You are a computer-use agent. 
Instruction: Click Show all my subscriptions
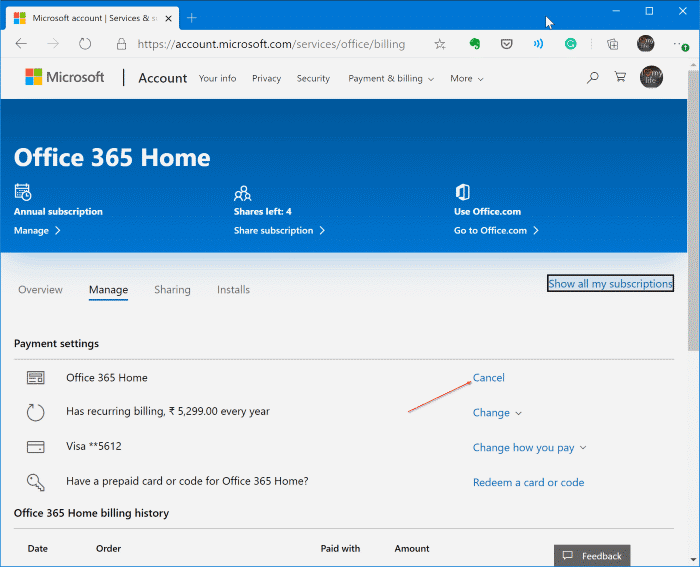[610, 284]
